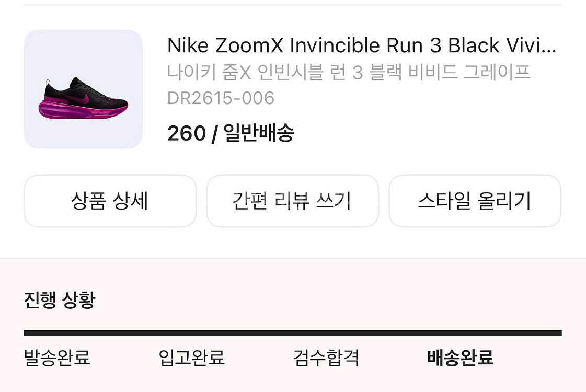Tap the size 260 text
Screen dimensions: 586x392
tap(186, 134)
